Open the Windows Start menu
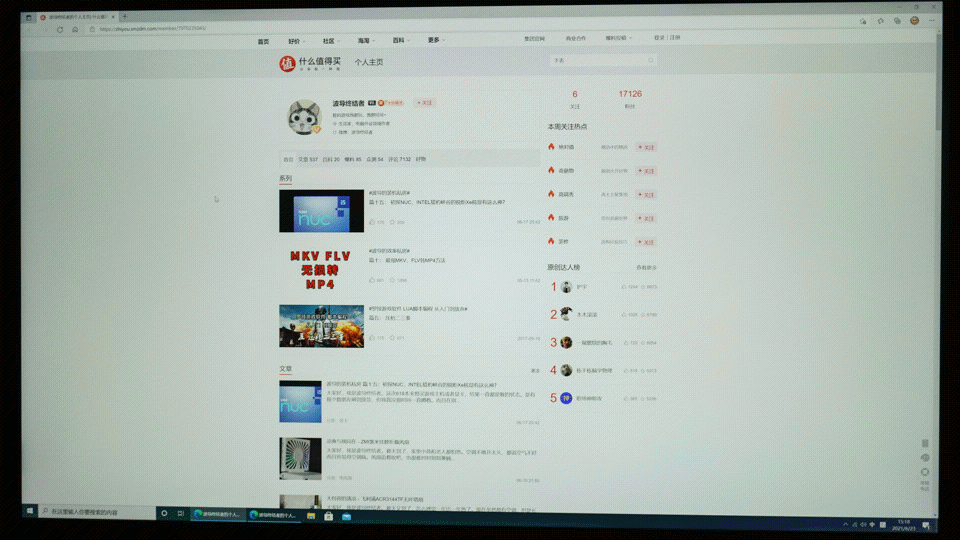Screen dimensions: 960x540 point(29,511)
